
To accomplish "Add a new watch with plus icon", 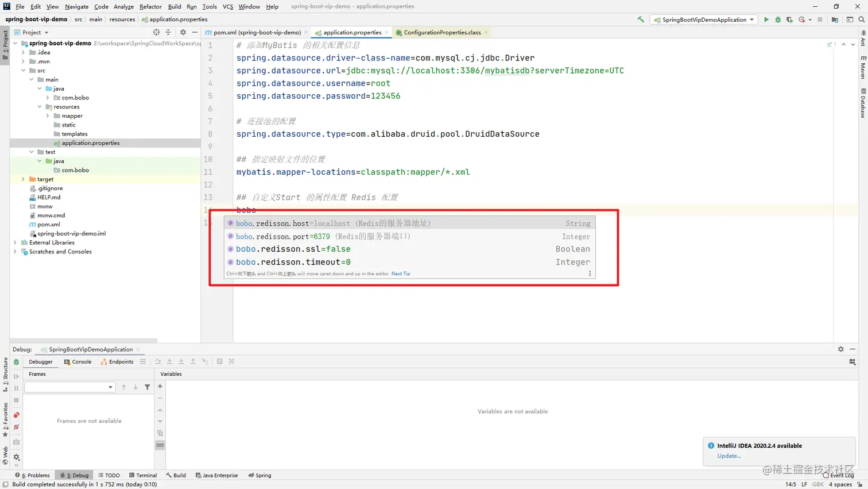I will point(160,386).
